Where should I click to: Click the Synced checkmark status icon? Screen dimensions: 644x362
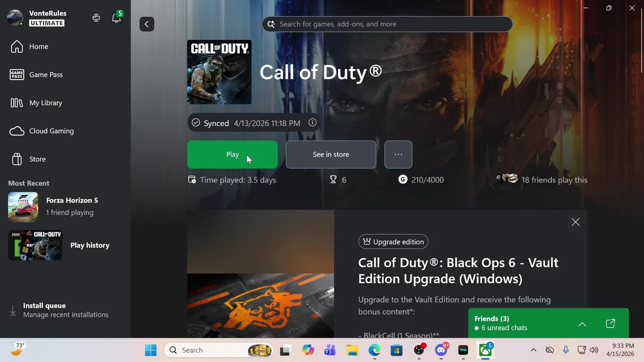coord(196,123)
